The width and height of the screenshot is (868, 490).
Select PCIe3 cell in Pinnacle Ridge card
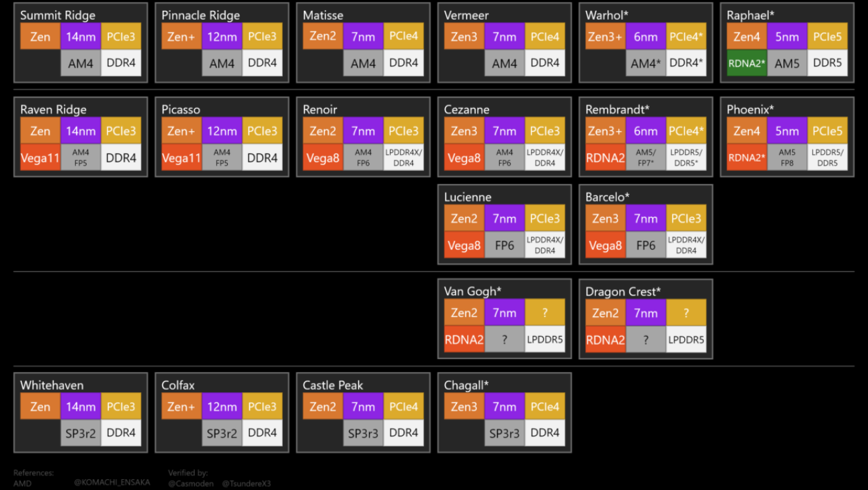(262, 37)
